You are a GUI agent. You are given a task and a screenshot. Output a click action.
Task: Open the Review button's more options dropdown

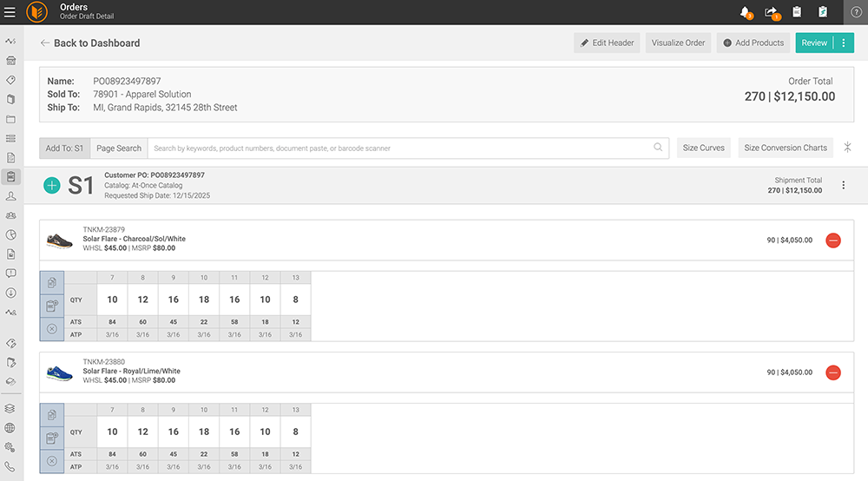[844, 43]
